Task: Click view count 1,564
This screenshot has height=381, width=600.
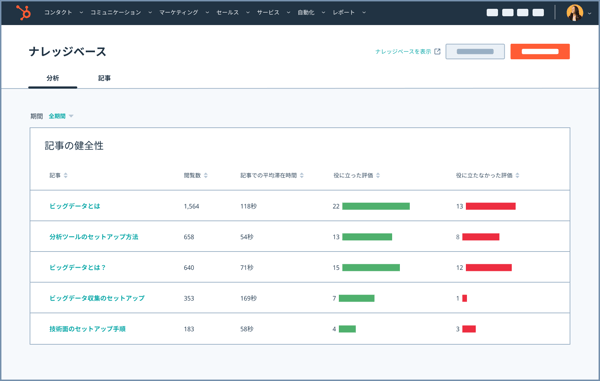Action: point(191,206)
